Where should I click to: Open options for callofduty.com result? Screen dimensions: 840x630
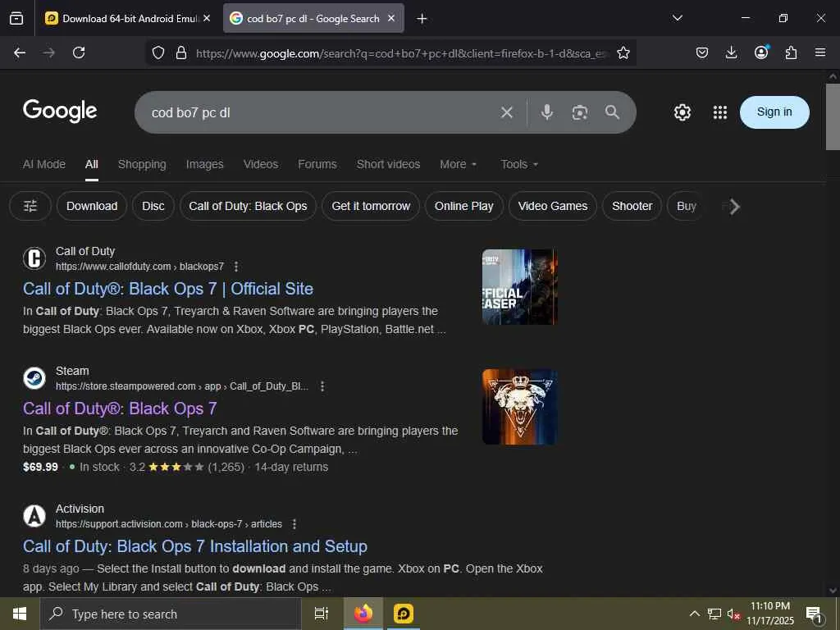236,267
